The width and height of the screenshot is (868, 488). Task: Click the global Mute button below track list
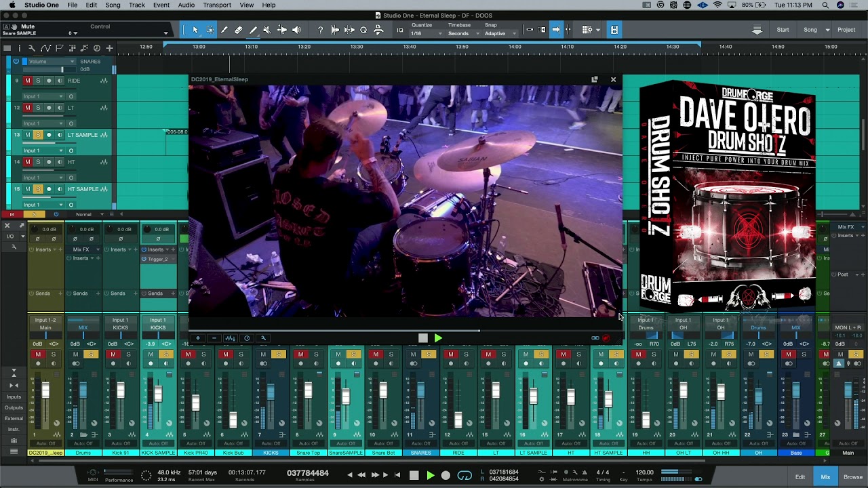[x=12, y=214]
